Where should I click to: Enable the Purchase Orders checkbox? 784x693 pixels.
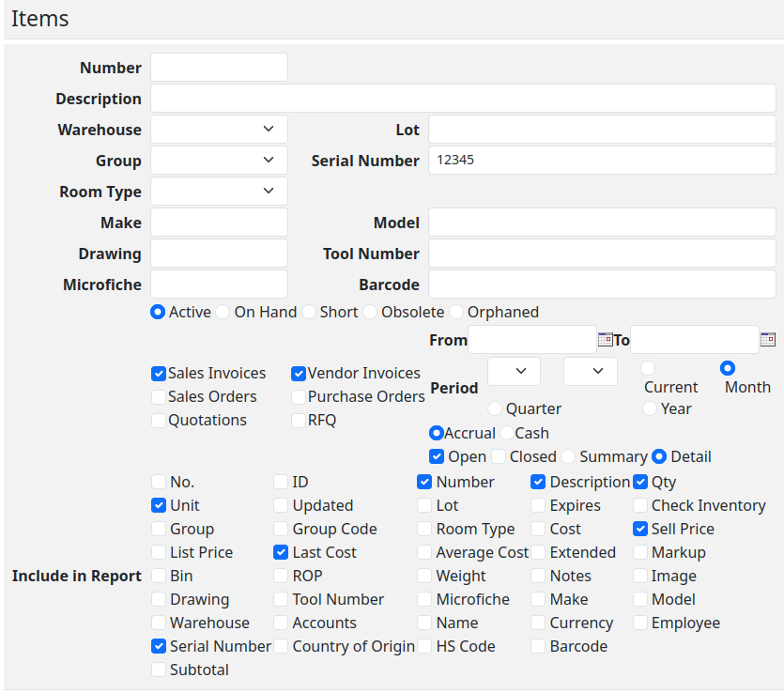[x=298, y=396]
